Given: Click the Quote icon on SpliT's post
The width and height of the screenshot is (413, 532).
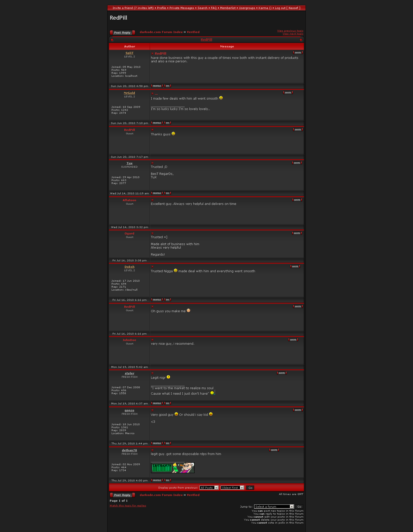Looking at the screenshot, I should click(x=298, y=53).
